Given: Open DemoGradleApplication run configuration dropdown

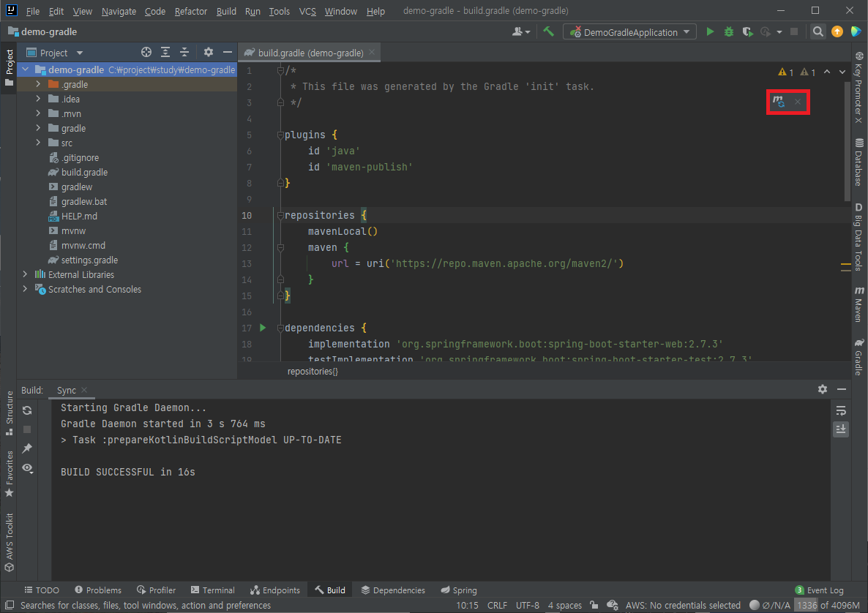Looking at the screenshot, I should (629, 32).
